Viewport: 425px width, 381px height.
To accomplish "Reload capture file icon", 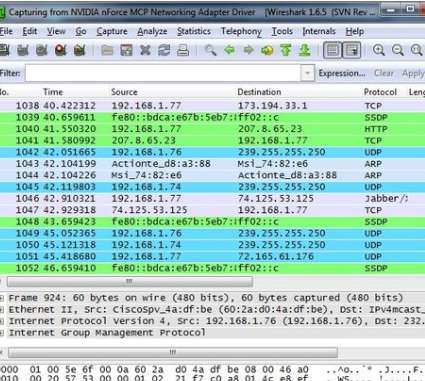I will click(x=164, y=50).
